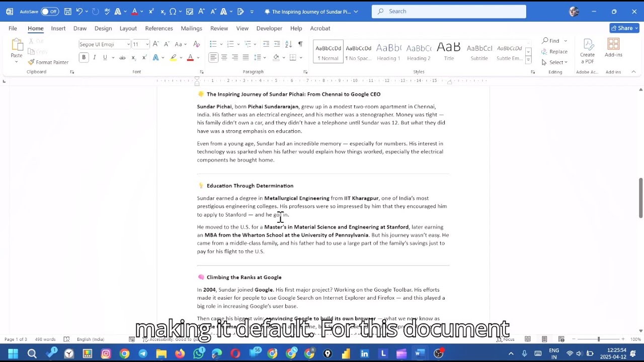Enable Align Left paragraph alignment
Viewport: 644px width, 362px height.
213,57
